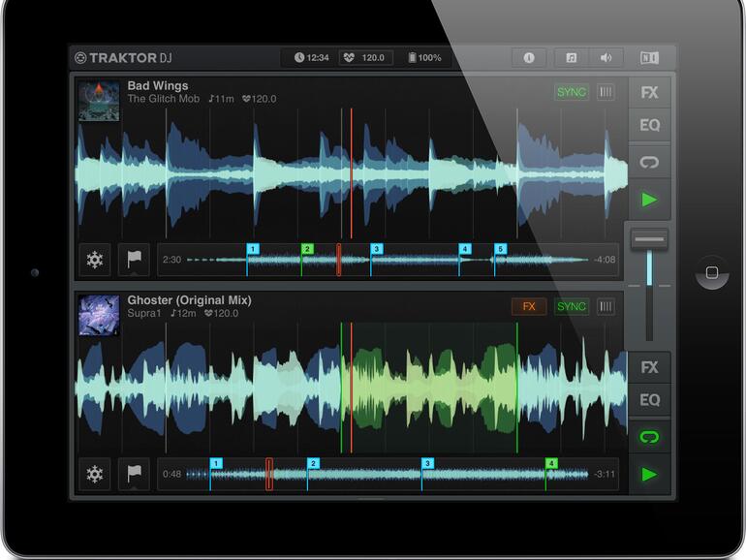Image resolution: width=746 pixels, height=560 pixels.
Task: Tap the Bad Wings track title
Action: coord(158,86)
